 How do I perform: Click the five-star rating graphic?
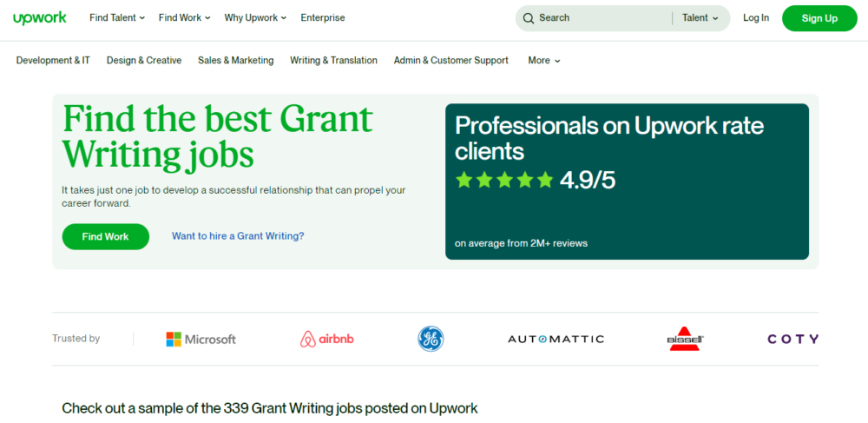pos(504,180)
